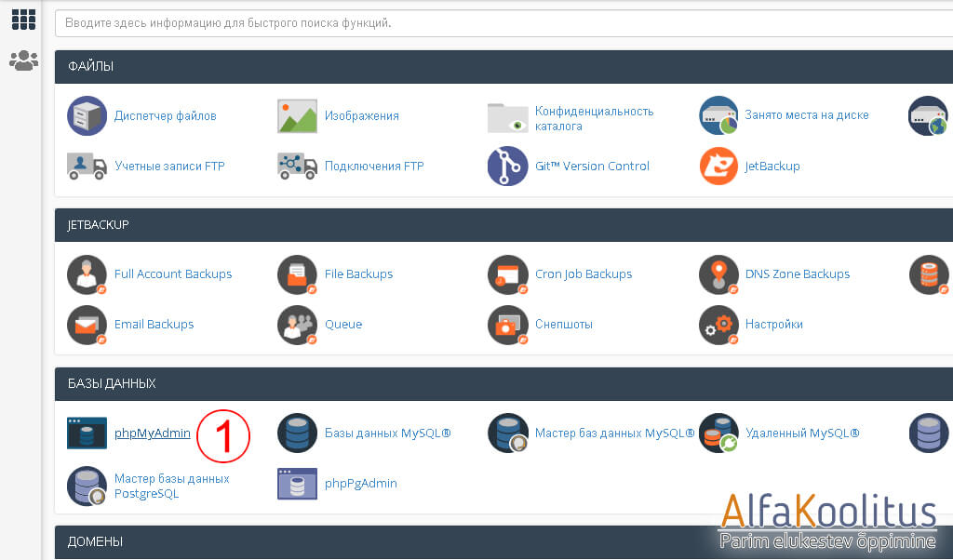
Task: Click the Базы данных MySQL icon
Action: coord(297,433)
